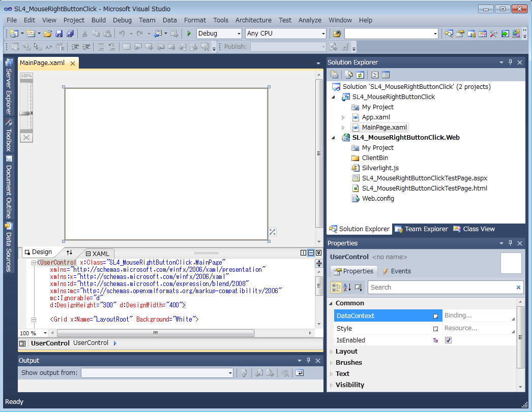Toggle auto-hide pin on Properties panel
532x412 pixels.
coord(510,243)
